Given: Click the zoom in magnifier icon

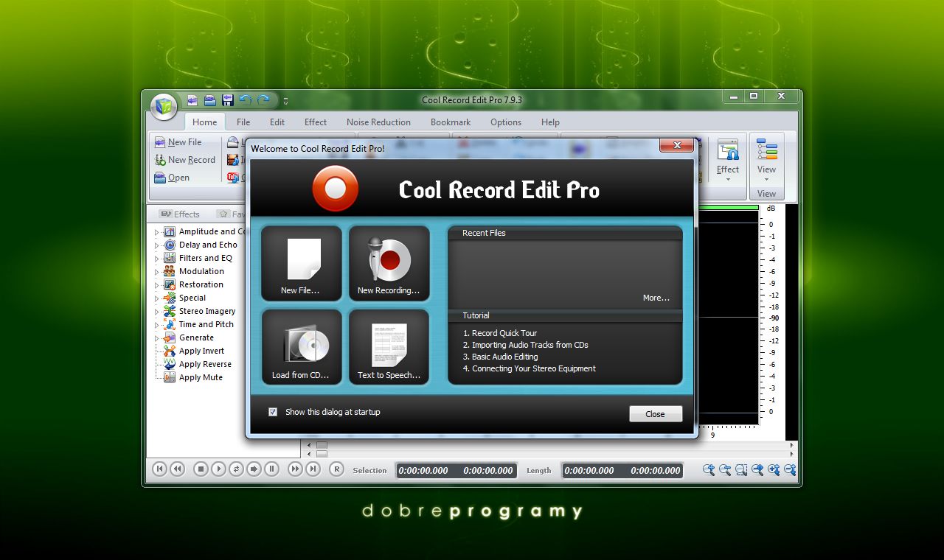Looking at the screenshot, I should pyautogui.click(x=709, y=469).
